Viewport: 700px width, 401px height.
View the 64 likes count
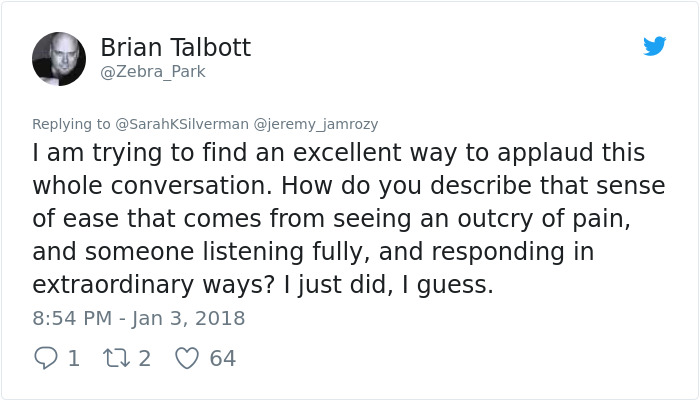tap(222, 358)
